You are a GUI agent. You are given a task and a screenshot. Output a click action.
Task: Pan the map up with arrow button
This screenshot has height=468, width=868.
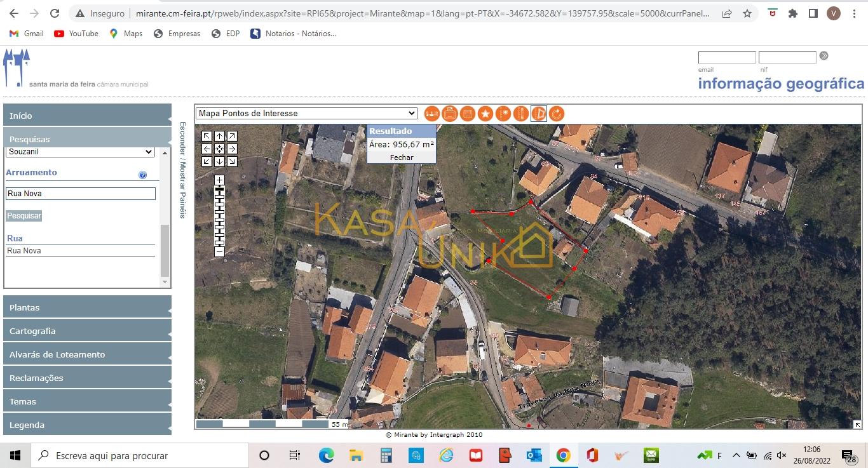pos(219,136)
